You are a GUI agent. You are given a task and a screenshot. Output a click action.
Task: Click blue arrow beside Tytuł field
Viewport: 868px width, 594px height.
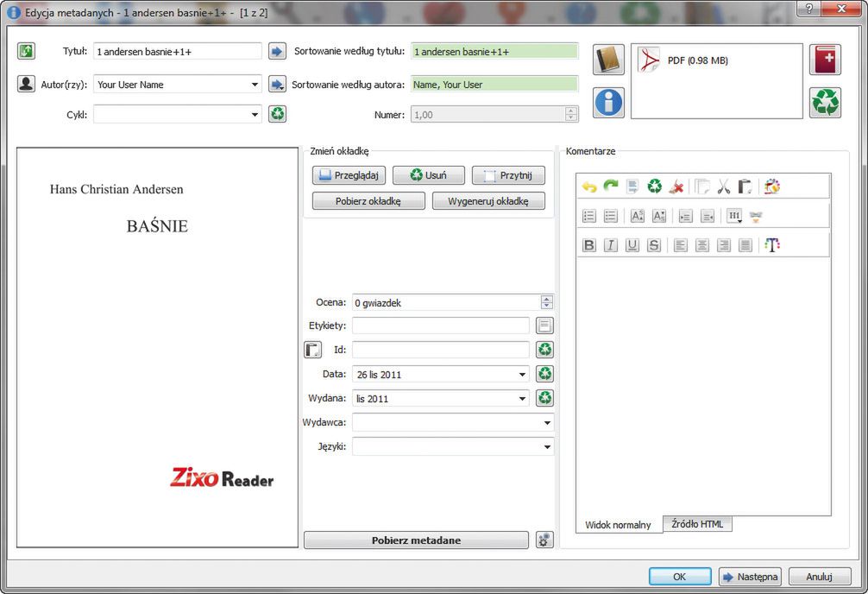click(277, 51)
